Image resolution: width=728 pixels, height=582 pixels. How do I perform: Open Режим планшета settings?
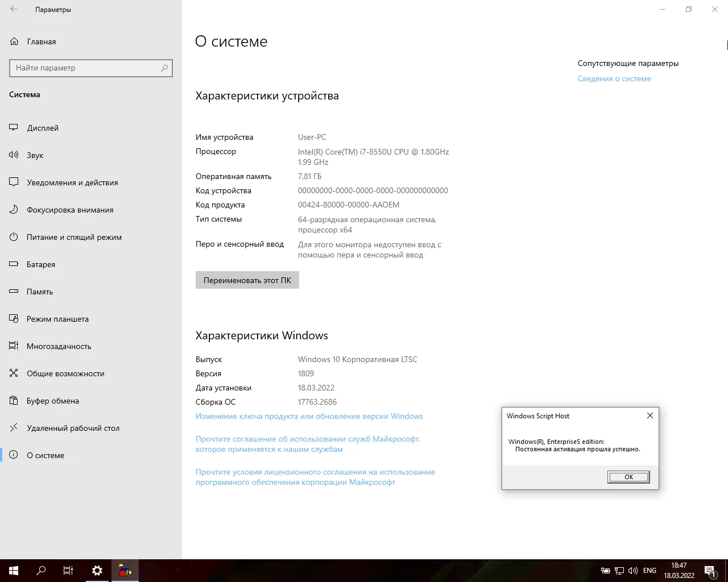pos(91,319)
